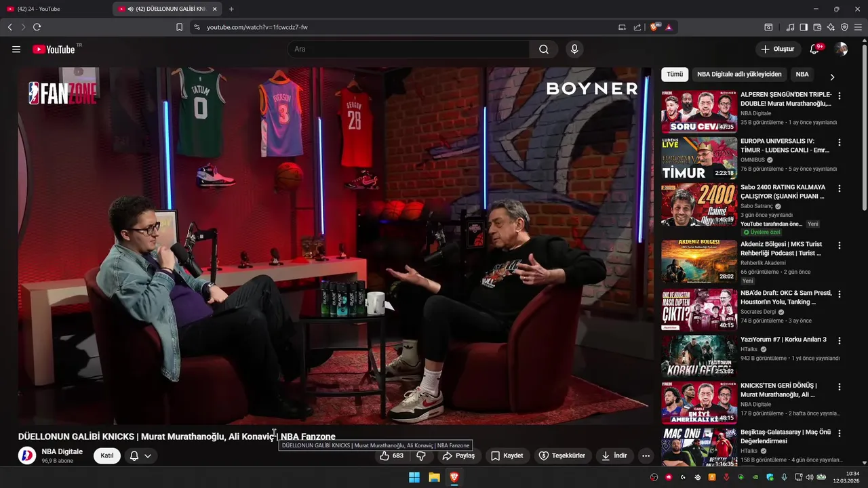Start voice search with the microphone icon
868x488 pixels.
574,49
